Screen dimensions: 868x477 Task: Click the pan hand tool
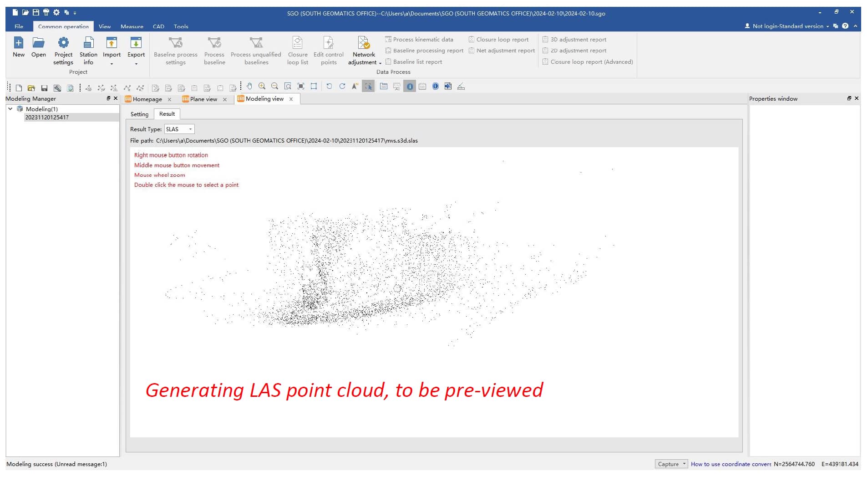tap(249, 87)
